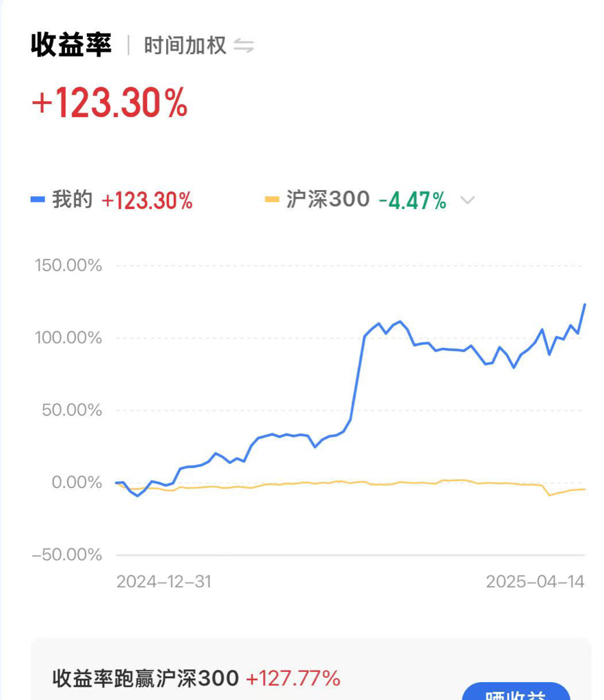The image size is (604, 700).
Task: Click the 晒收益 share button
Action: (516, 693)
